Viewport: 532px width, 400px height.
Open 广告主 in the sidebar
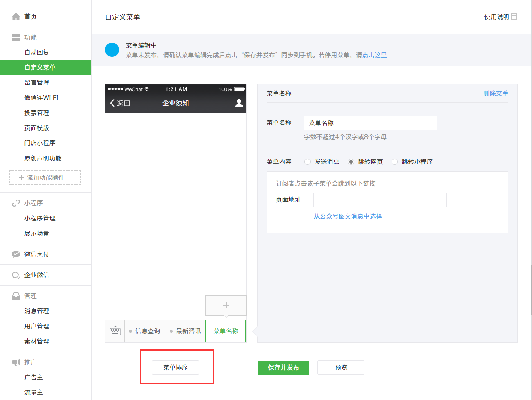click(34, 377)
